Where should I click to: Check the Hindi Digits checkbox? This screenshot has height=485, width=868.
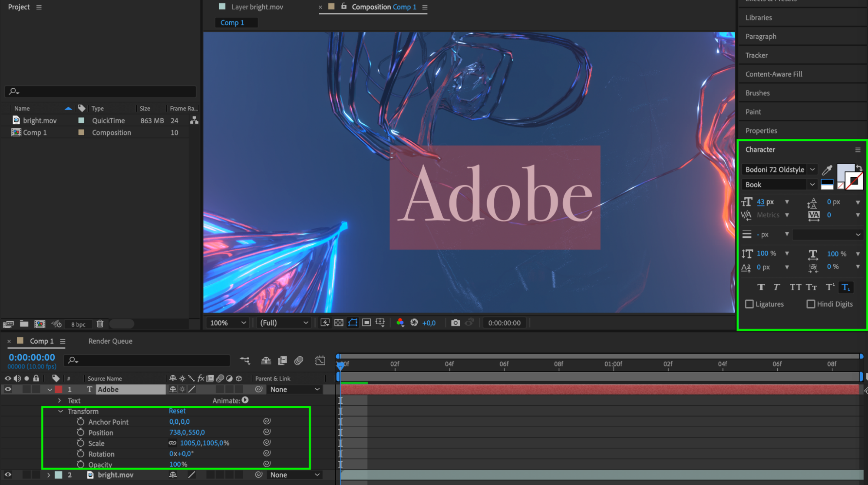tap(811, 304)
